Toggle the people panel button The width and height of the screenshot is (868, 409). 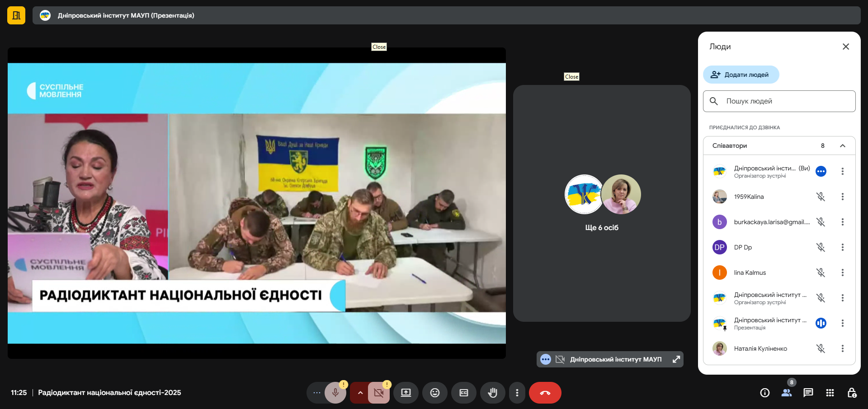786,393
